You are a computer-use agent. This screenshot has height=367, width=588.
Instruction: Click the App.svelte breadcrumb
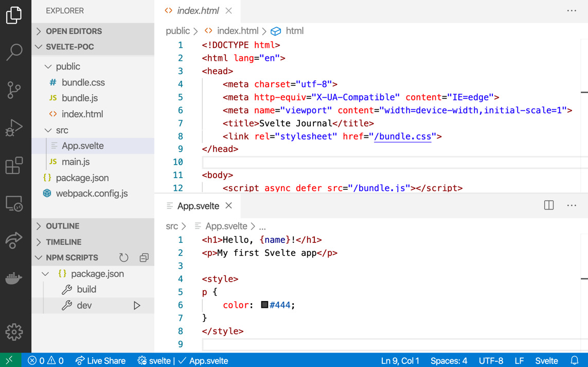click(221, 226)
